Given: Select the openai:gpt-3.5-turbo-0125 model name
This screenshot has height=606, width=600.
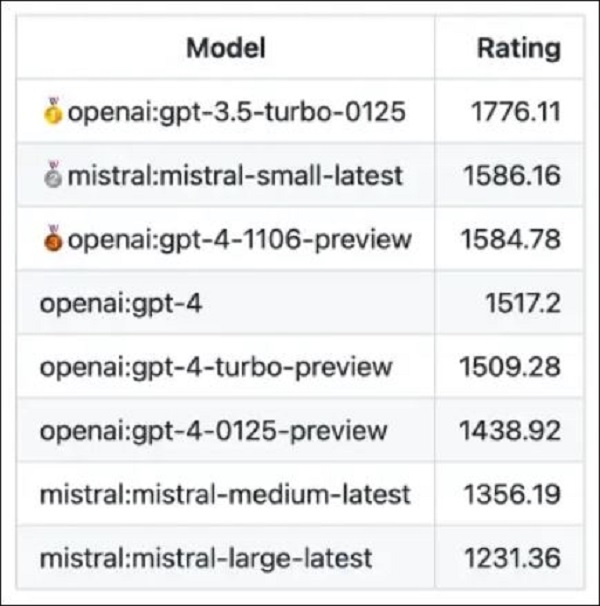Looking at the screenshot, I should 237,112.
